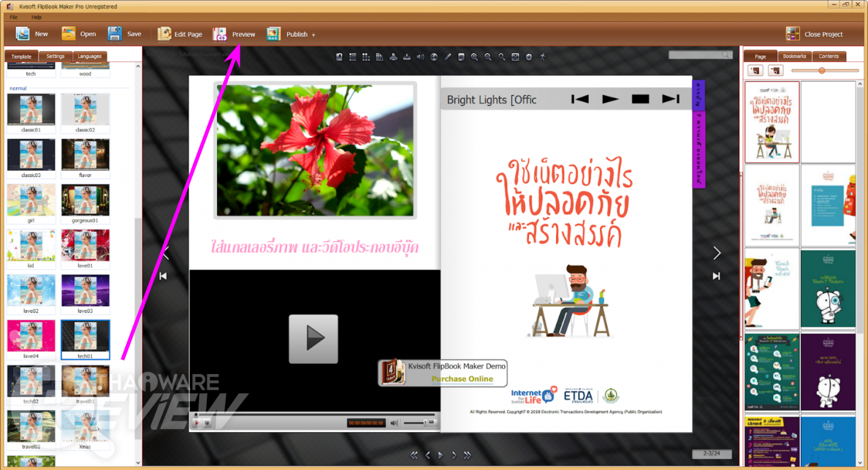Click the 2-3/24 page number field
The width and height of the screenshot is (868, 470).
(x=712, y=454)
